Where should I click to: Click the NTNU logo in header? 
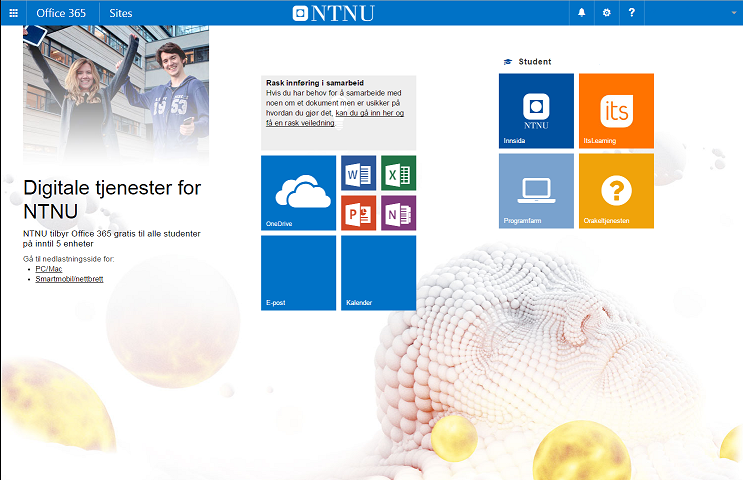(334, 13)
